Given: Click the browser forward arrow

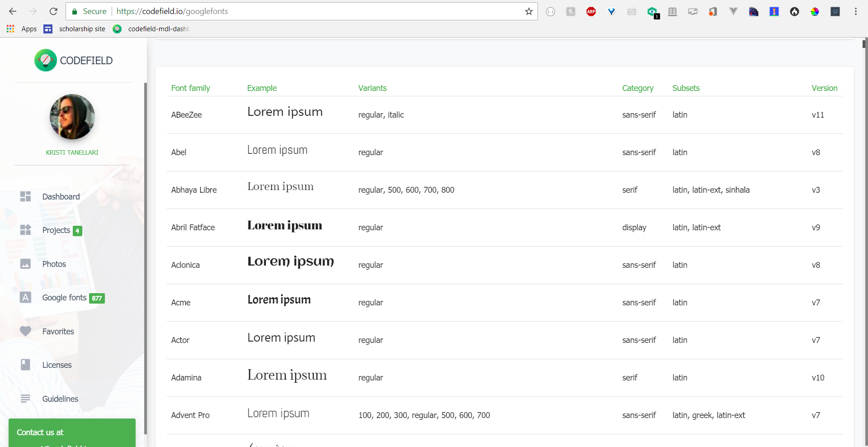Looking at the screenshot, I should click(x=33, y=11).
